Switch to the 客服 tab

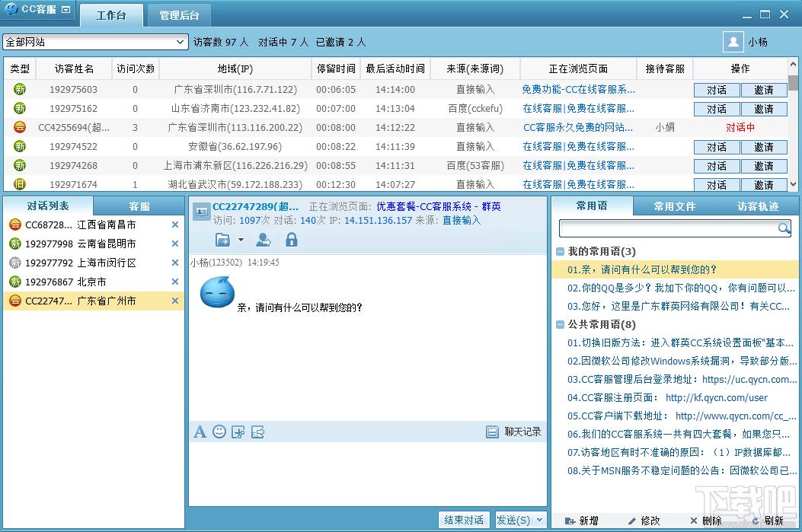[139, 206]
